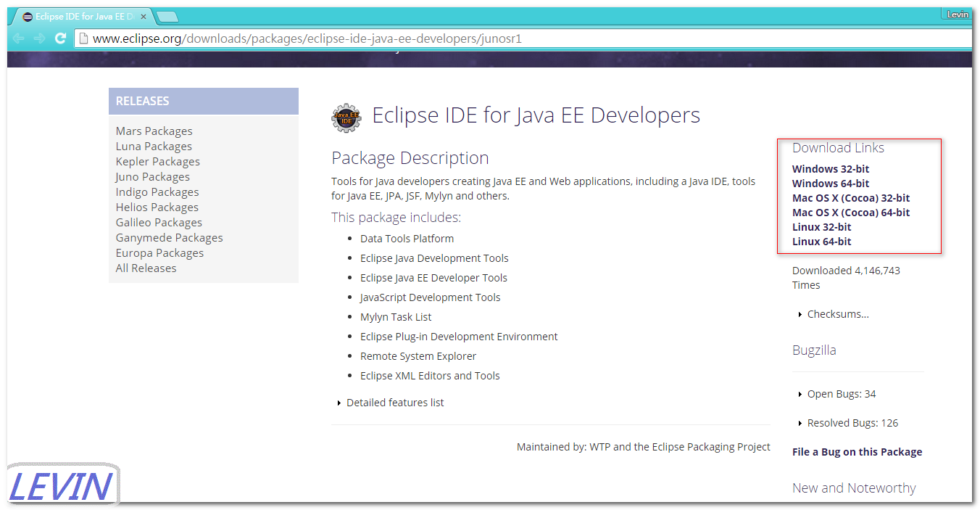Click the Maintained by WTP text

[x=644, y=447]
